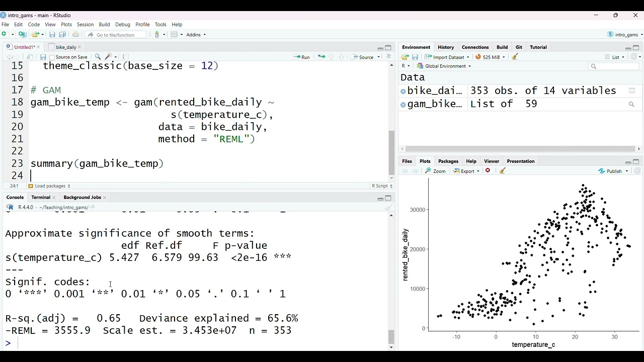644x362 pixels.
Task: Toggle Source on Save checkbox
Action: click(x=52, y=57)
